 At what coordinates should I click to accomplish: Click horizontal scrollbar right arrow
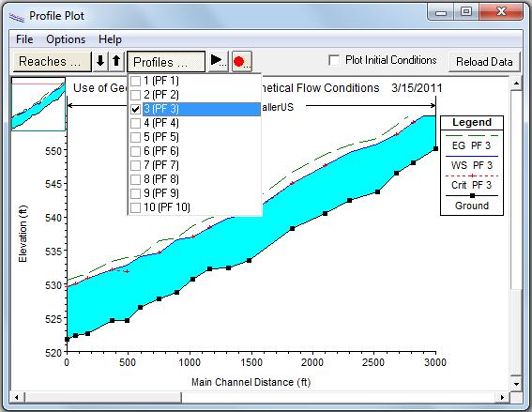(502, 397)
